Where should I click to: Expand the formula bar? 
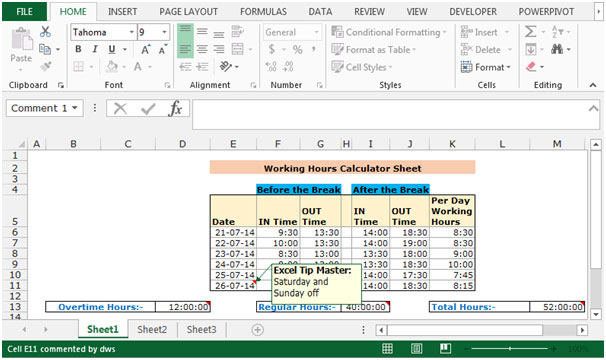[x=593, y=109]
